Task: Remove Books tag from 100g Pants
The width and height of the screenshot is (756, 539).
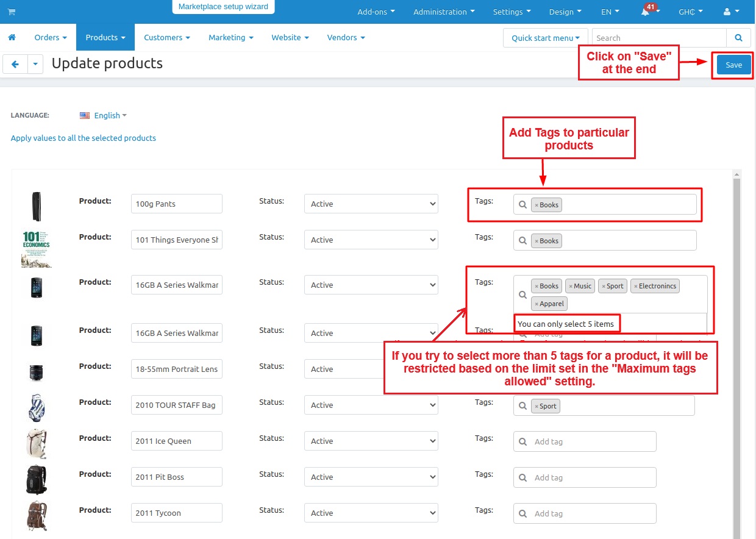Action: point(537,205)
